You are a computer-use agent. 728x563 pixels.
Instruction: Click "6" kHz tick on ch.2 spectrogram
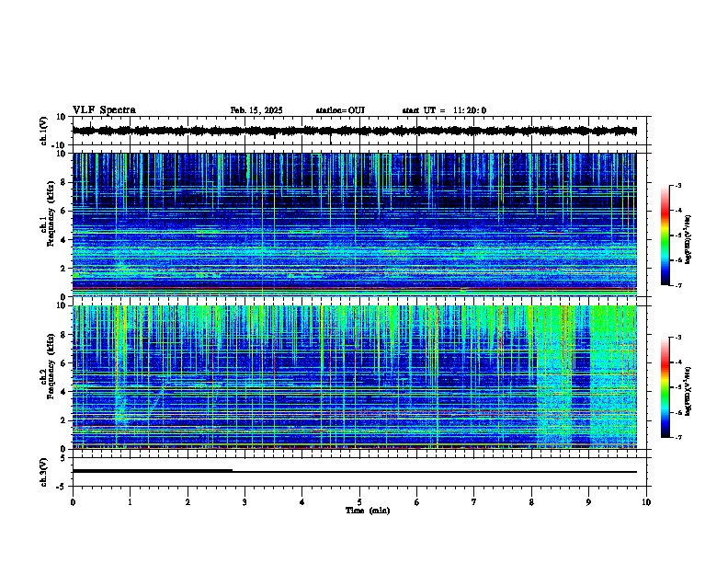(x=63, y=363)
